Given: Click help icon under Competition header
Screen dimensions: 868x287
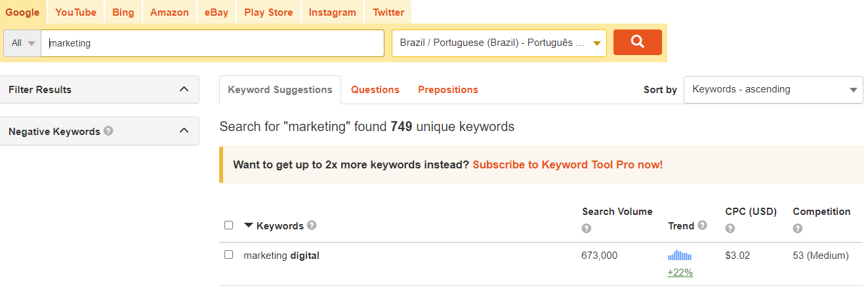Looking at the screenshot, I should 798,229.
